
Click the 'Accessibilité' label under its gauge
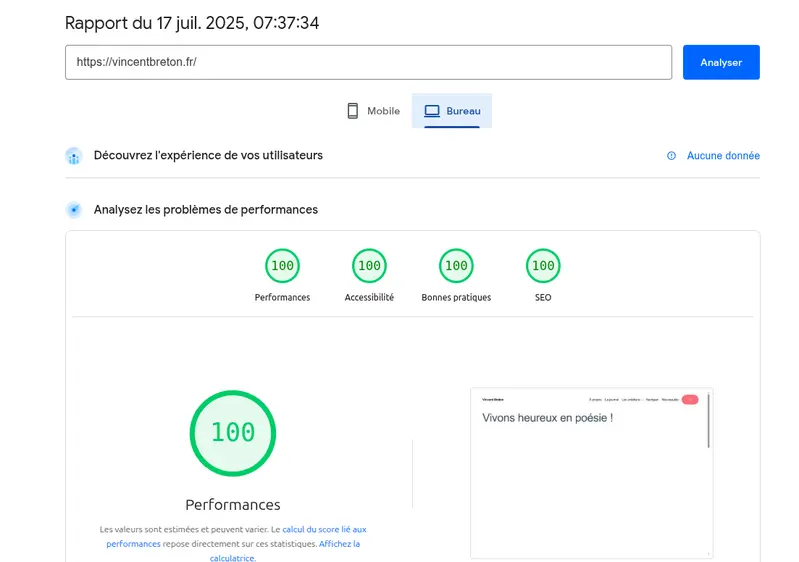[x=369, y=297]
